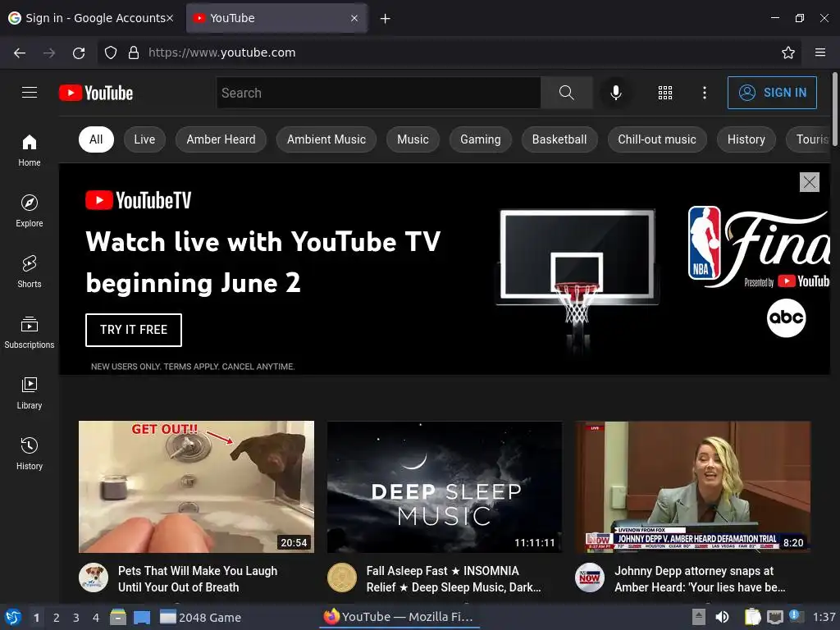Select the YouTube browser tab
This screenshot has width=840, height=630.
276,18
